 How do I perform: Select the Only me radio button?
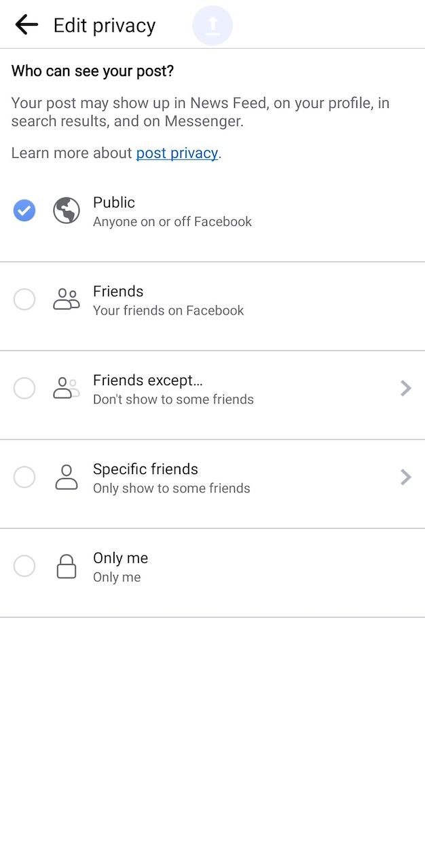24,566
